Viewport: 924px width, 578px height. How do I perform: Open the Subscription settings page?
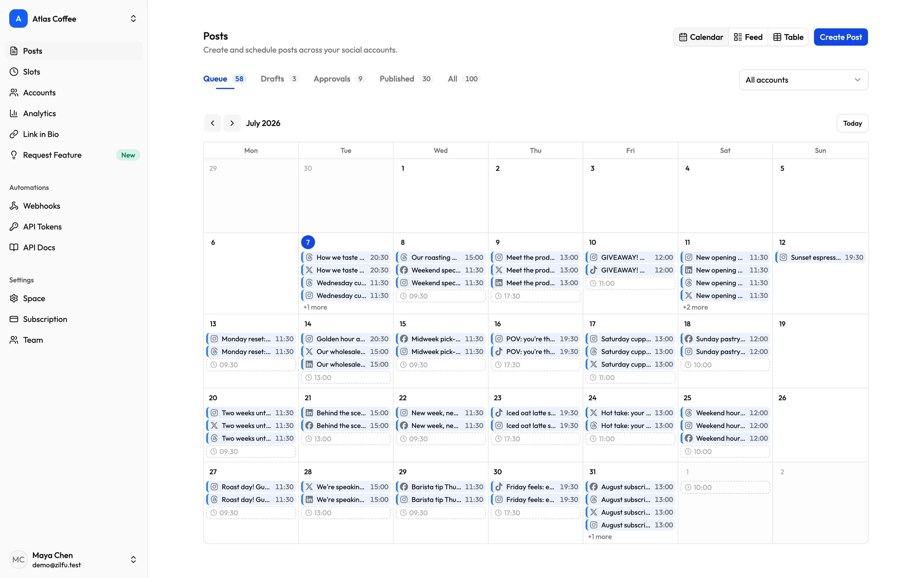(73, 319)
